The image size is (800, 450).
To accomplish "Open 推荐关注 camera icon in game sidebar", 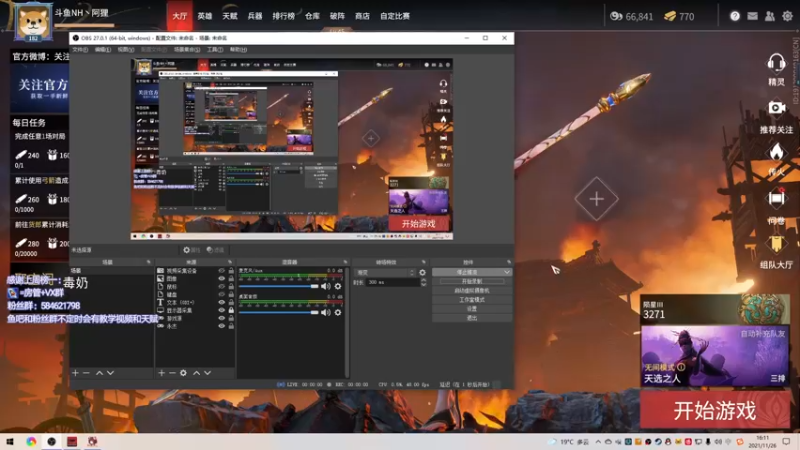I will coord(776,108).
